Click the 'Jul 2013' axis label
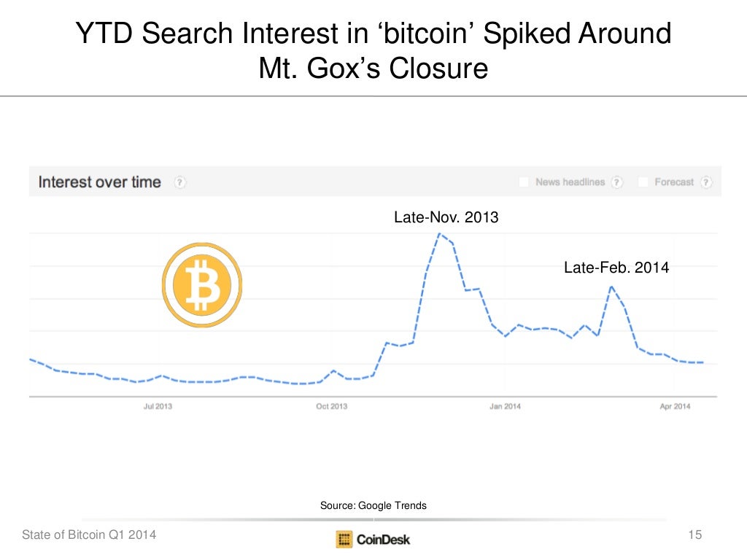 click(158, 406)
